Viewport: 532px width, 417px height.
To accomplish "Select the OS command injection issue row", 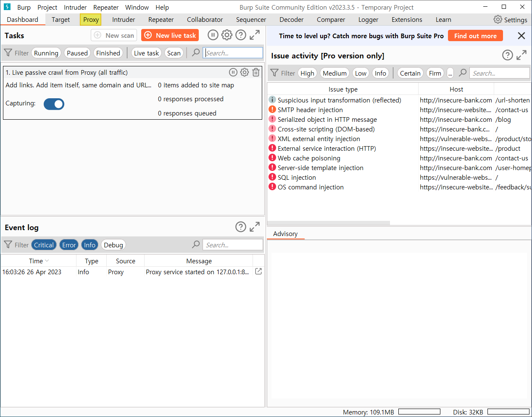I will click(399, 187).
